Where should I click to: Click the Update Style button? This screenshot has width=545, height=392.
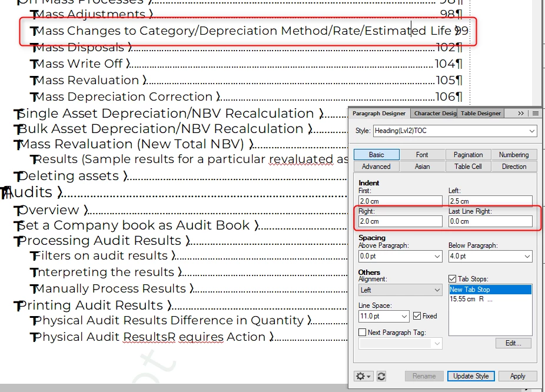coord(471,376)
